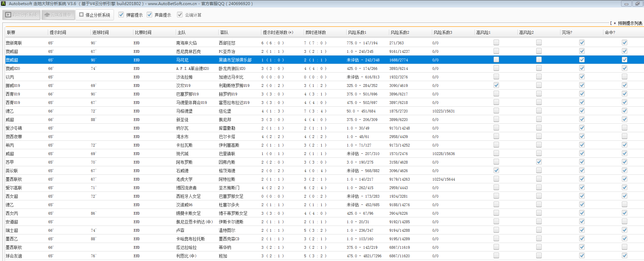
Task: Uncheck 高风险1 in the 汉坎U19 row
Action: pos(496,85)
